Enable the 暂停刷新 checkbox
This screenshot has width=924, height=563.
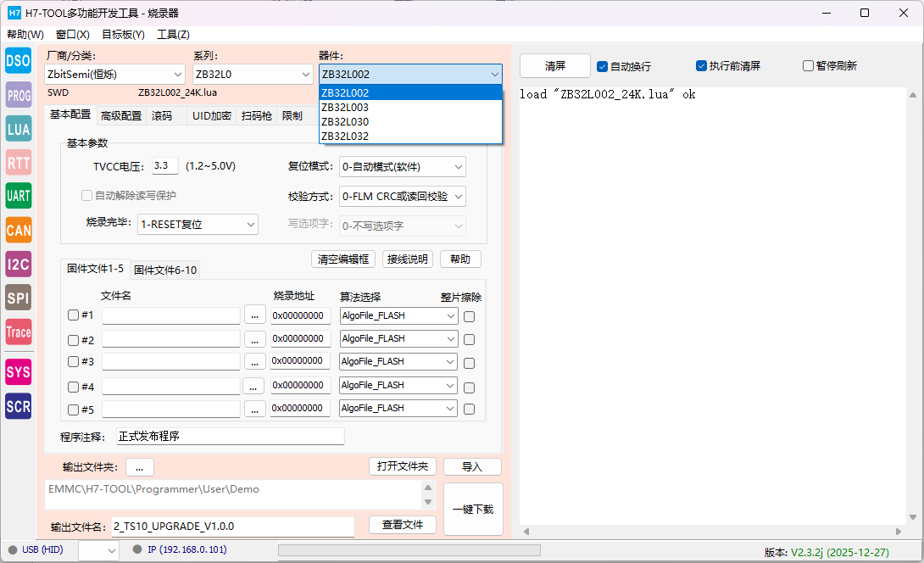(x=808, y=66)
